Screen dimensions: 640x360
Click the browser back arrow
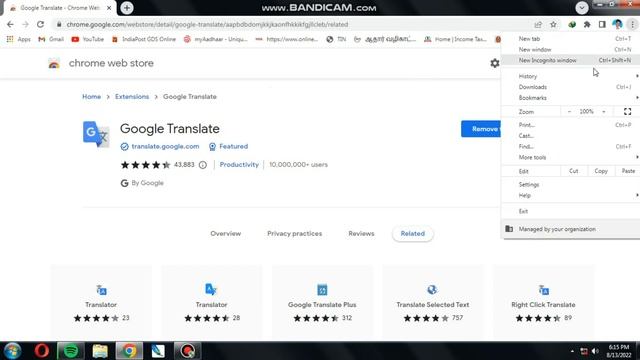point(10,24)
